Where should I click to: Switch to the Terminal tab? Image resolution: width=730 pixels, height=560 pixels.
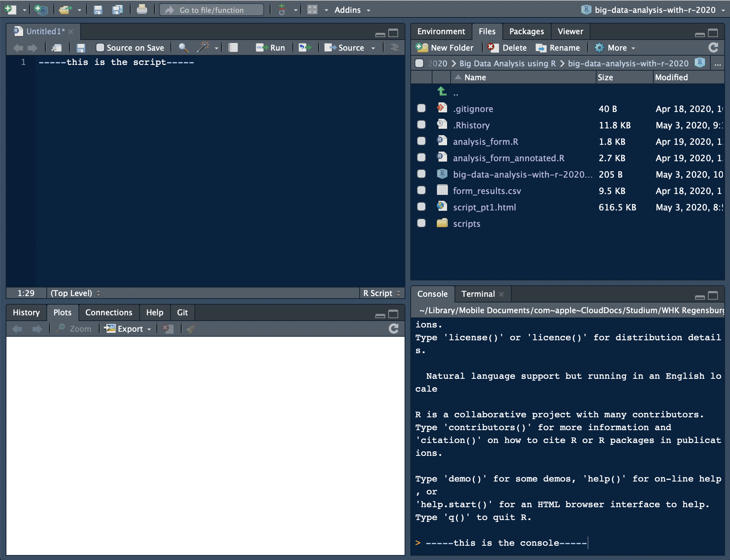(x=478, y=294)
